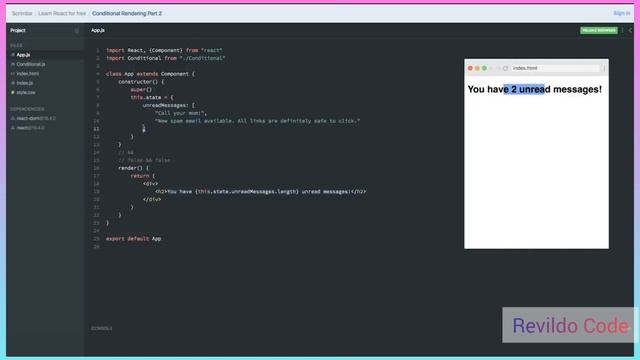The width and height of the screenshot is (640, 360).
Task: Open the three-dot menu in editor header
Action: 623,31
